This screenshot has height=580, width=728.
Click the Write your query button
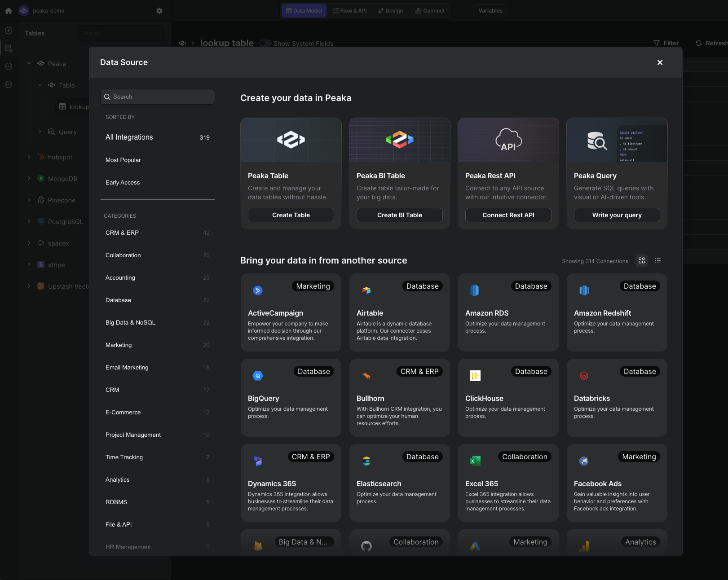[617, 215]
